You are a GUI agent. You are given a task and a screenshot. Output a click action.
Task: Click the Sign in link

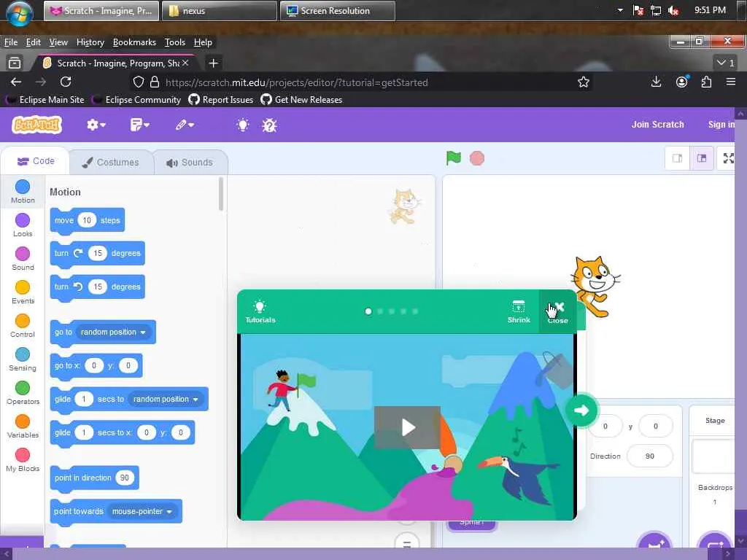click(x=721, y=124)
